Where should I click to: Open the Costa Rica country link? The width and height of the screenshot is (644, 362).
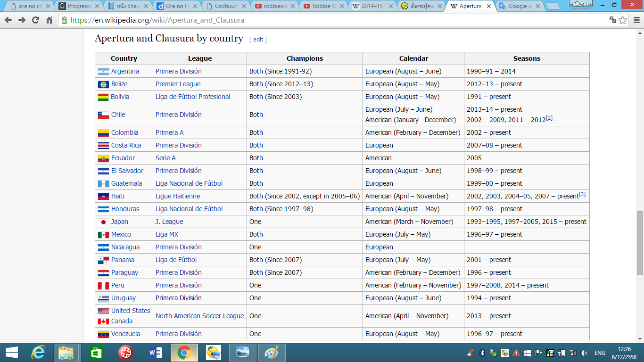(126, 146)
